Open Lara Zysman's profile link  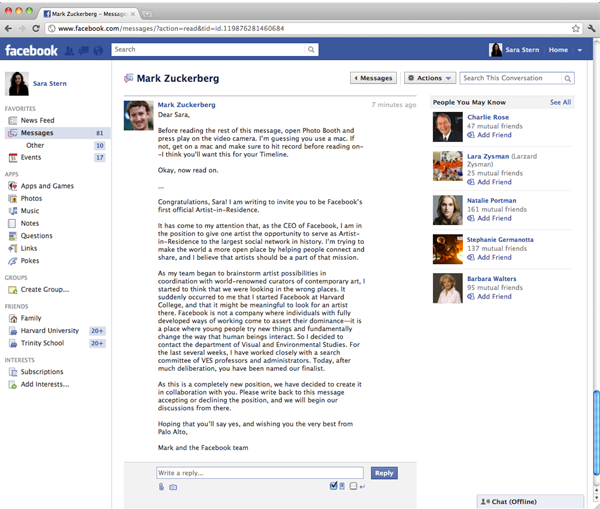coord(488,157)
